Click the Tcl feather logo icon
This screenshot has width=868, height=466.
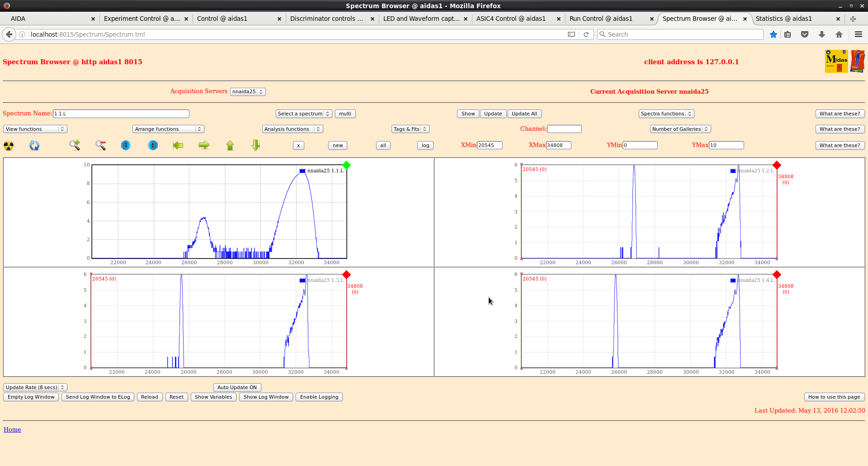point(858,62)
